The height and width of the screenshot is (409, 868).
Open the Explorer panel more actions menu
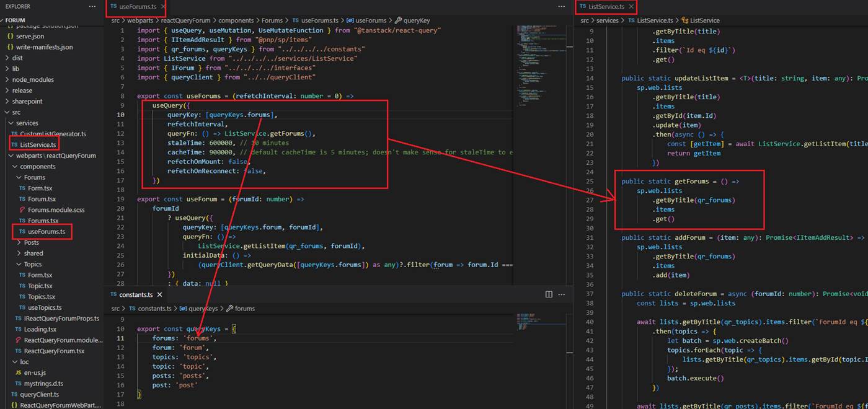tap(92, 6)
